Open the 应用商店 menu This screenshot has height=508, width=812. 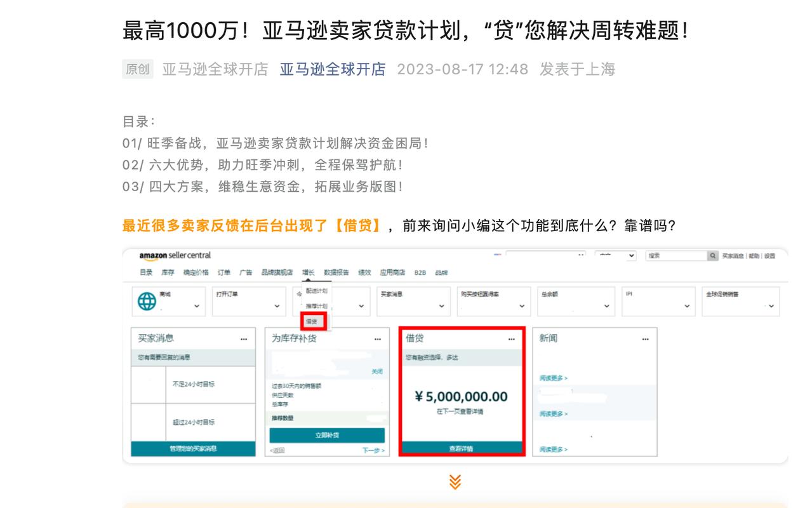(x=392, y=272)
